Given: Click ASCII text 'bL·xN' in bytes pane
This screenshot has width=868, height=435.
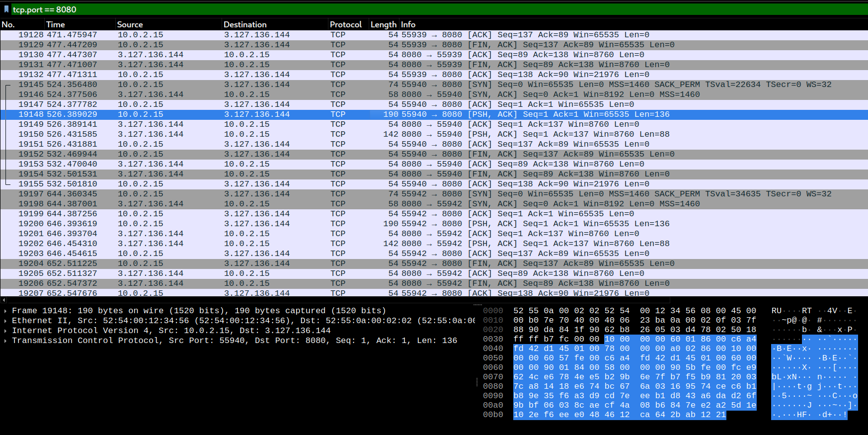Looking at the screenshot, I should coord(784,377).
